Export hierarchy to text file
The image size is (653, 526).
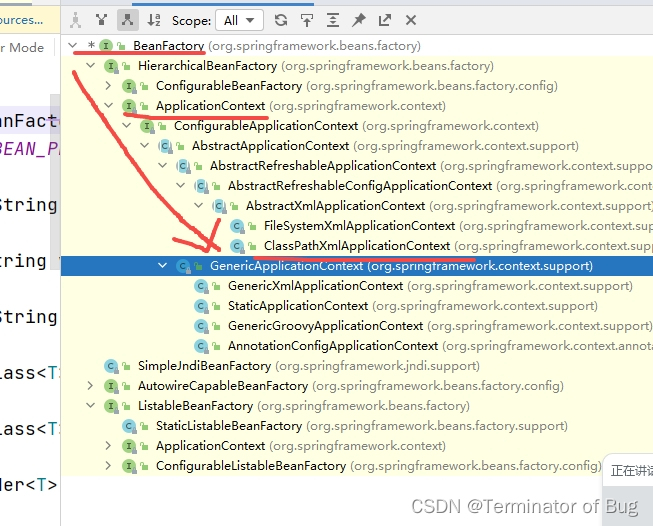pos(385,20)
